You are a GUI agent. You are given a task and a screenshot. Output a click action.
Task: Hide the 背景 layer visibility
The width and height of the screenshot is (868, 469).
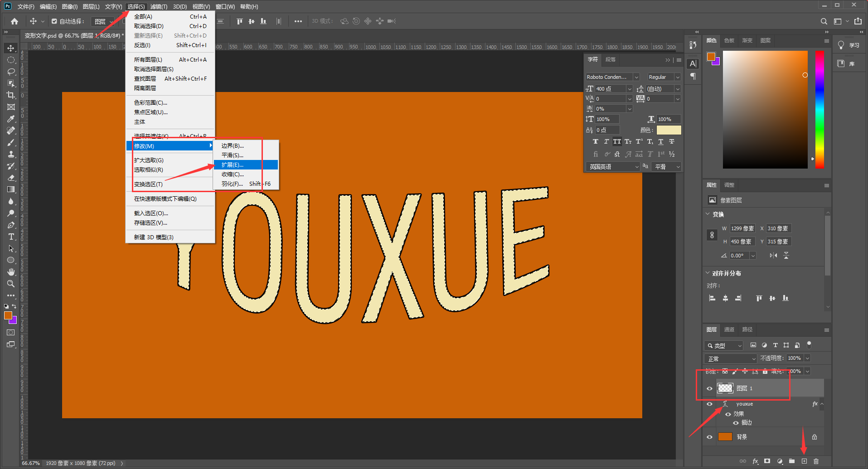[x=709, y=437]
